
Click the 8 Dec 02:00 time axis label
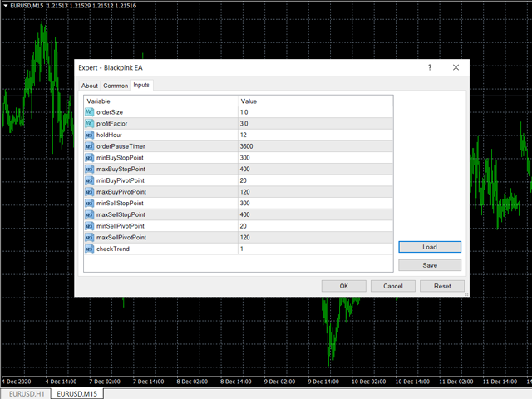[192, 382]
